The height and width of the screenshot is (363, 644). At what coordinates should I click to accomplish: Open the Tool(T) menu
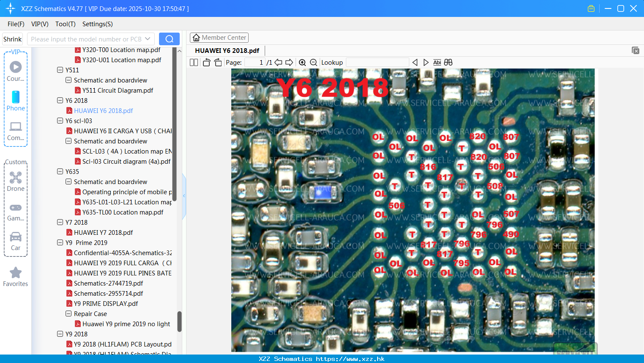tap(66, 24)
